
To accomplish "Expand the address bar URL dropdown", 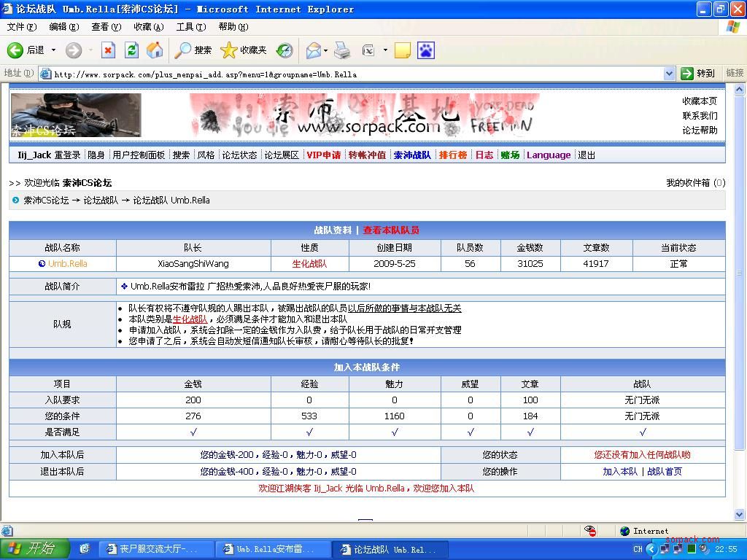I will pyautogui.click(x=669, y=74).
